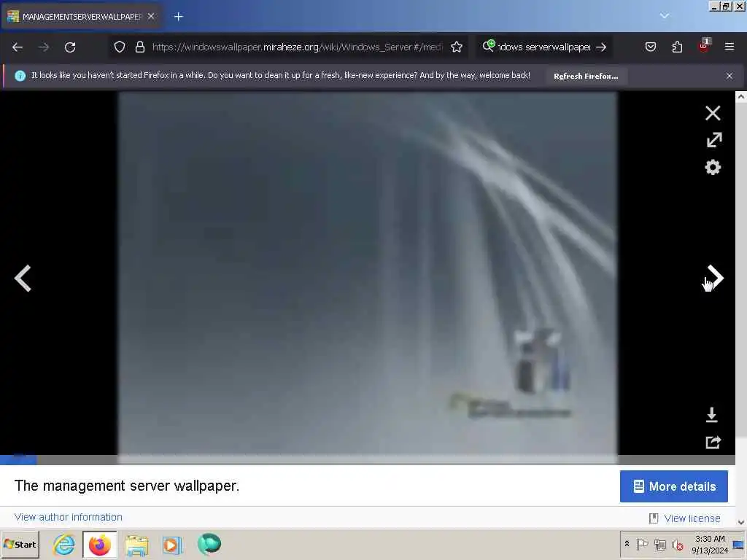Open a new tab with the plus button
This screenshot has width=747, height=560.
coord(178,17)
